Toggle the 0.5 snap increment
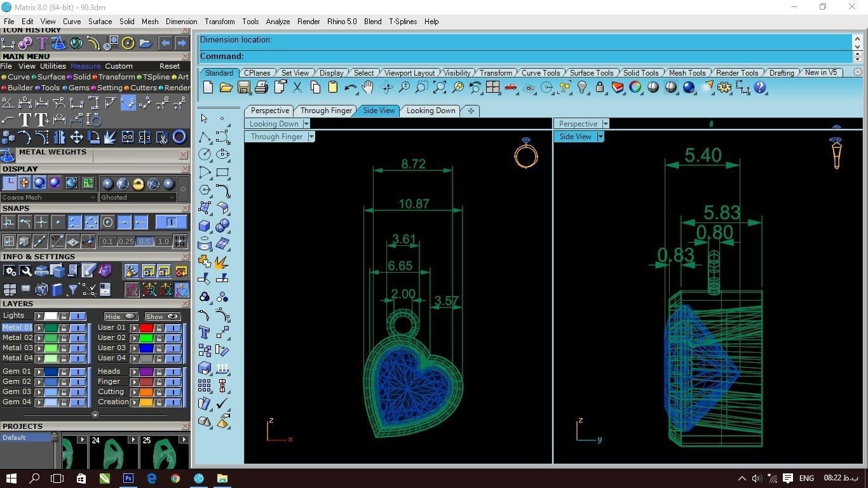 145,241
